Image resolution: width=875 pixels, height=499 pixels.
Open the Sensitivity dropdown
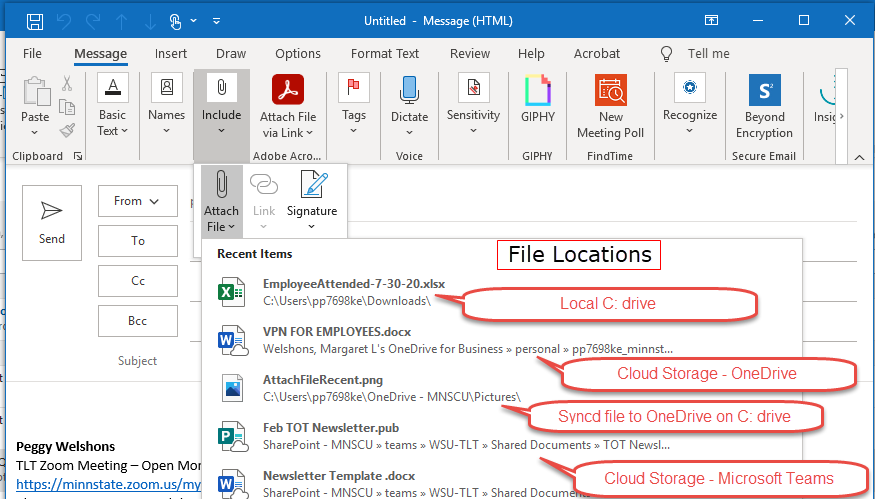click(x=473, y=105)
